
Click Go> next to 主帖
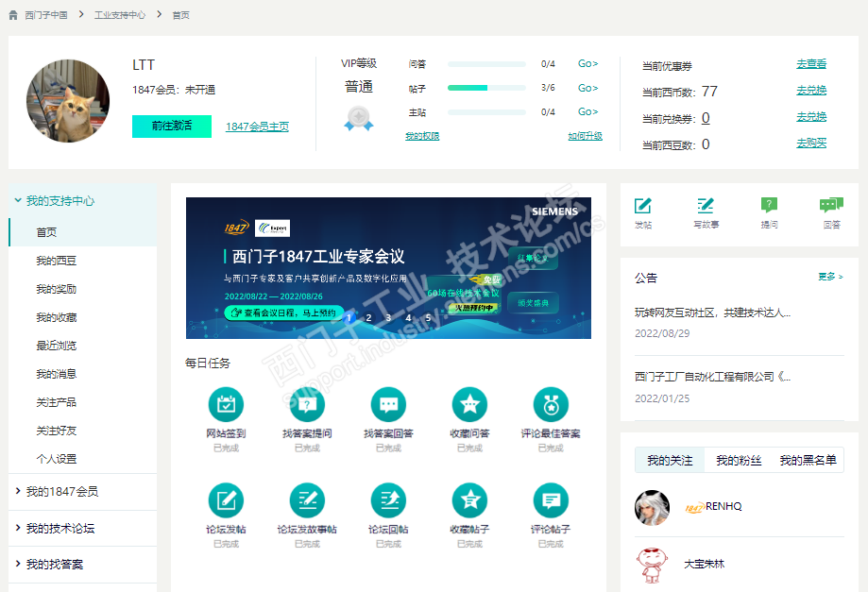pos(587,111)
